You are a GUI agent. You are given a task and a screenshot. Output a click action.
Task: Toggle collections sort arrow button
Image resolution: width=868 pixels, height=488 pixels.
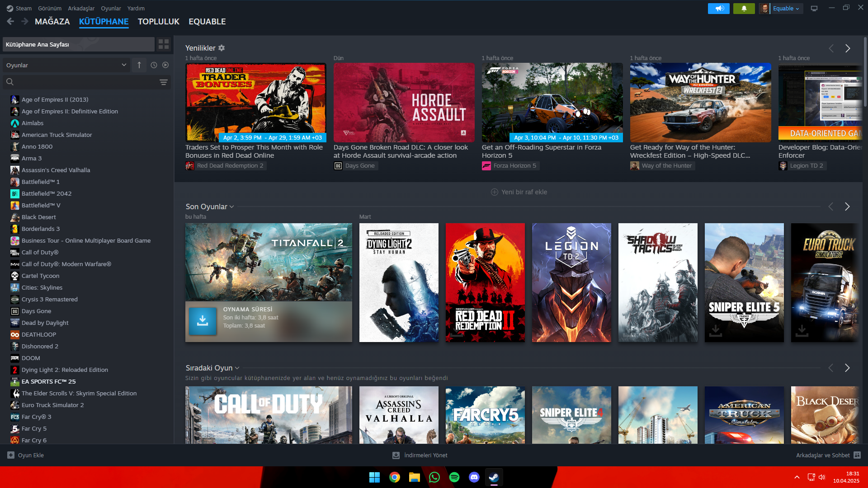[x=139, y=65]
